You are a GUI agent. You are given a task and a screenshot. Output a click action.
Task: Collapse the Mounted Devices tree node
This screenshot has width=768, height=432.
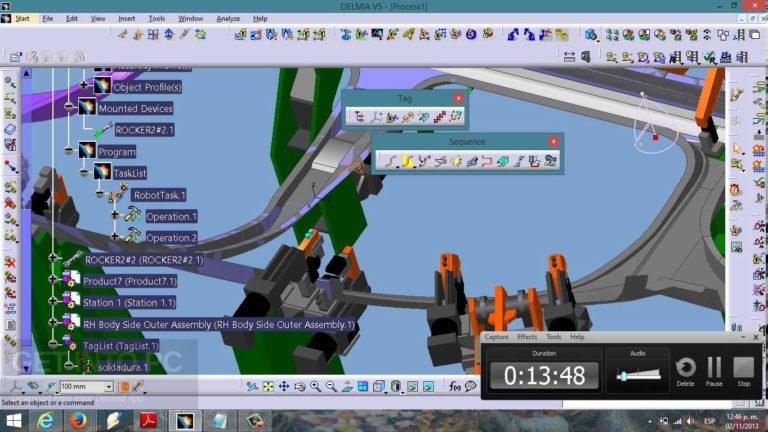coord(69,107)
